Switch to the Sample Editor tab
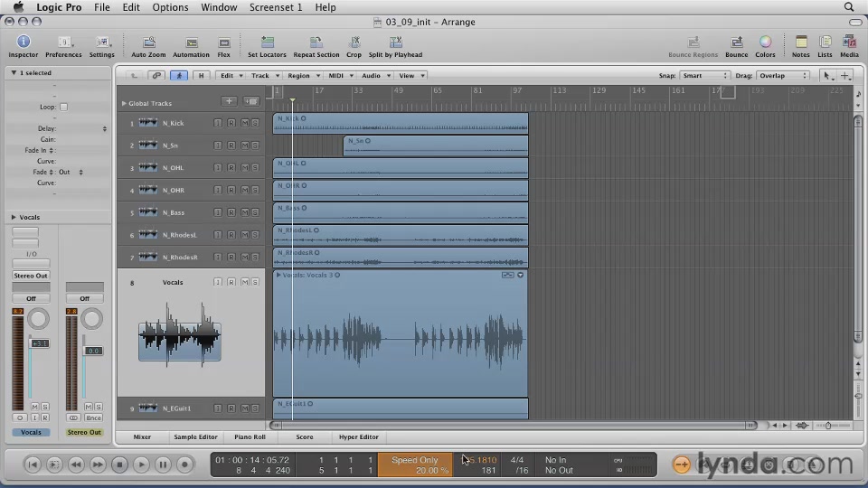Screen dimensions: 868x488 195,436
